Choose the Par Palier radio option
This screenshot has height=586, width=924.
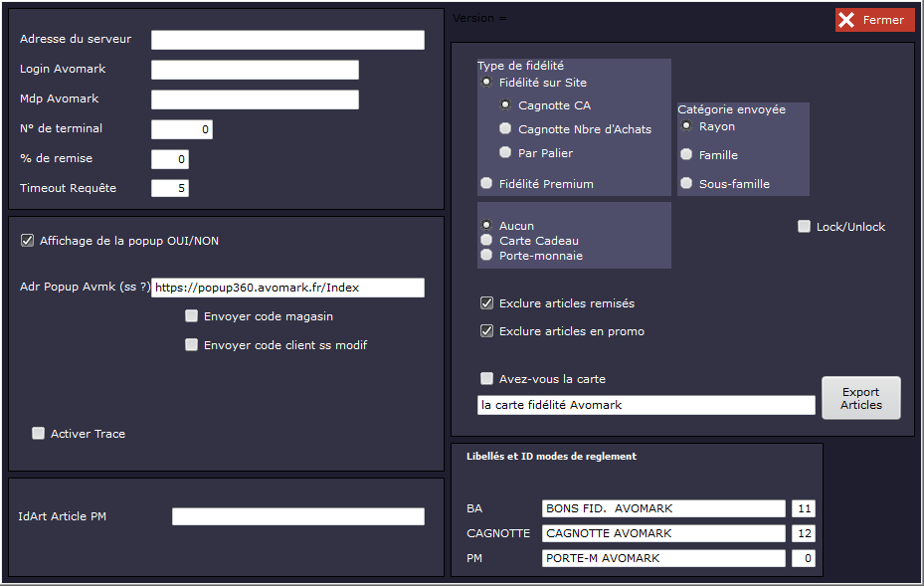coord(505,153)
